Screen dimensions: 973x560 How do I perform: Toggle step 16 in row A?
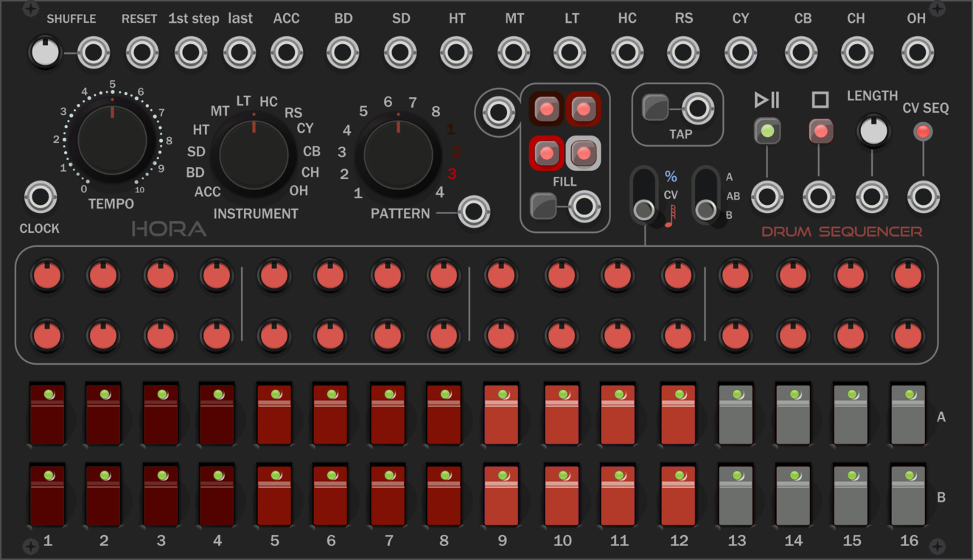tap(908, 414)
